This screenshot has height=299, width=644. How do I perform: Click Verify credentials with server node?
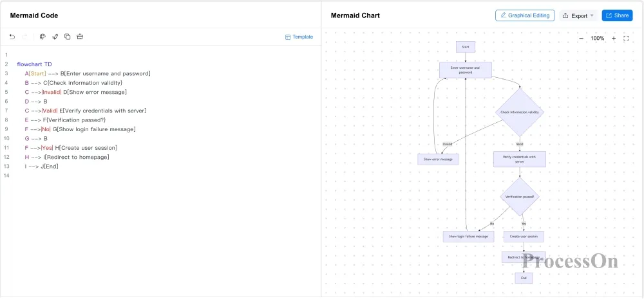(520, 159)
